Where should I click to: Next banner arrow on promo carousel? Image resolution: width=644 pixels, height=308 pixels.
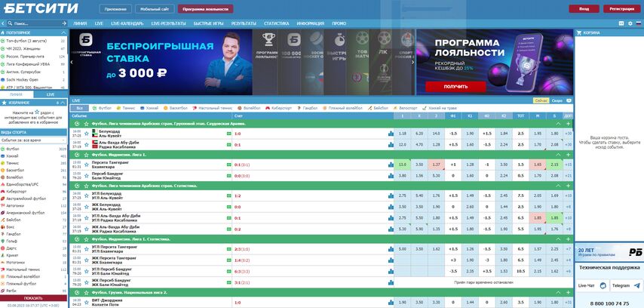pyautogui.click(x=412, y=62)
